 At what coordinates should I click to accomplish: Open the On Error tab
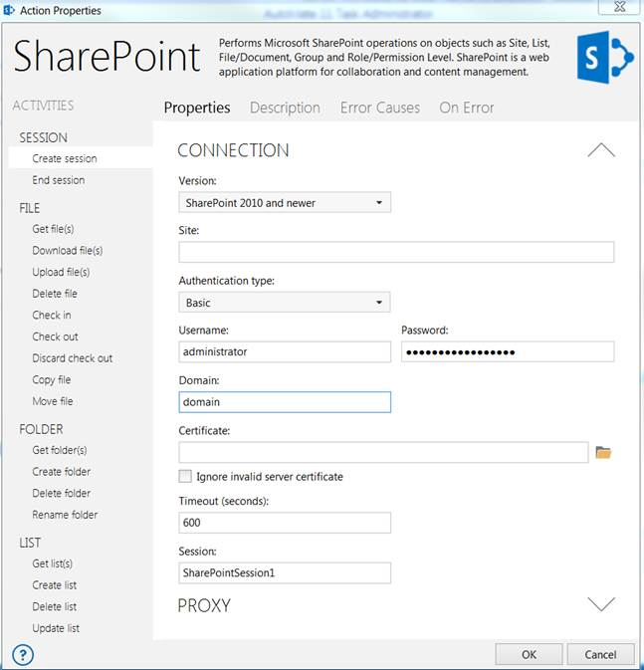(x=467, y=108)
